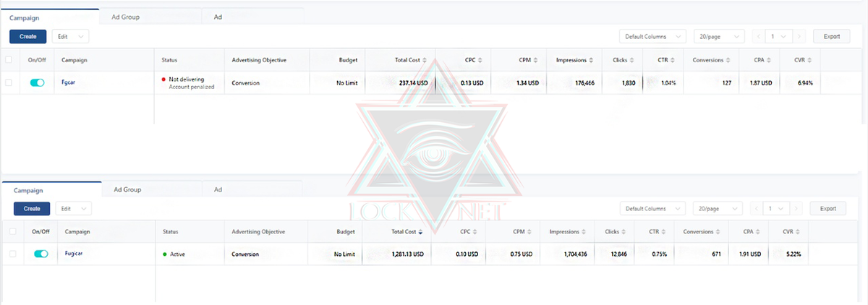Sort by CPC in the Fugicar table
The height and width of the screenshot is (305, 868).
475,232
